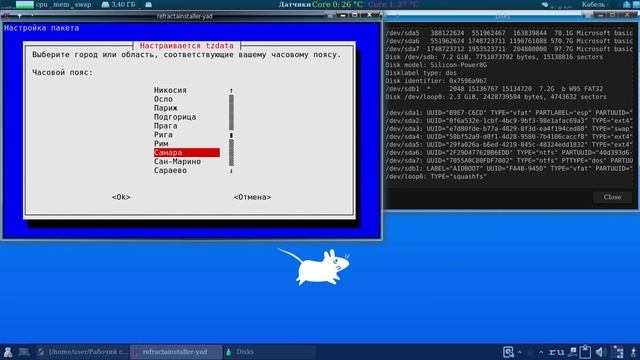Select the highlighted Самара entry
The image size is (640, 360).
click(187, 153)
